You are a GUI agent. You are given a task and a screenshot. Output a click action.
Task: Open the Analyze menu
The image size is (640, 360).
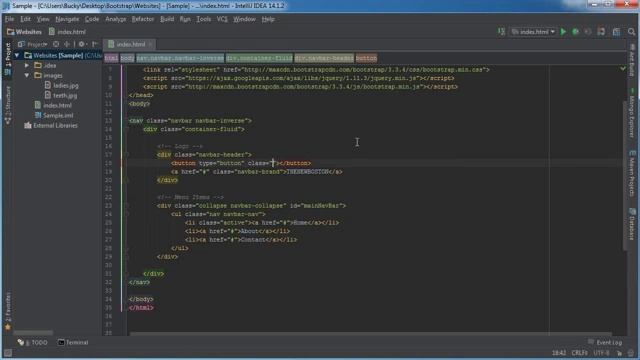point(116,19)
